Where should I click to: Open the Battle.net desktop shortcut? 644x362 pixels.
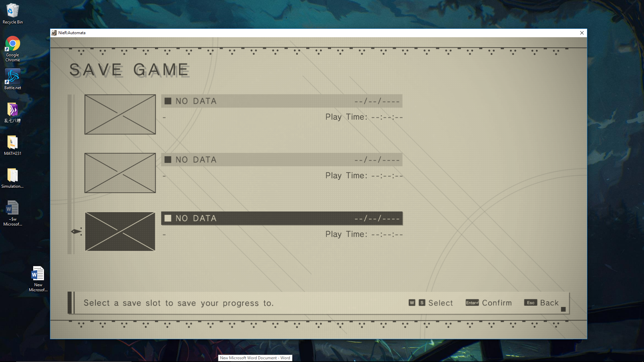pyautogui.click(x=12, y=79)
